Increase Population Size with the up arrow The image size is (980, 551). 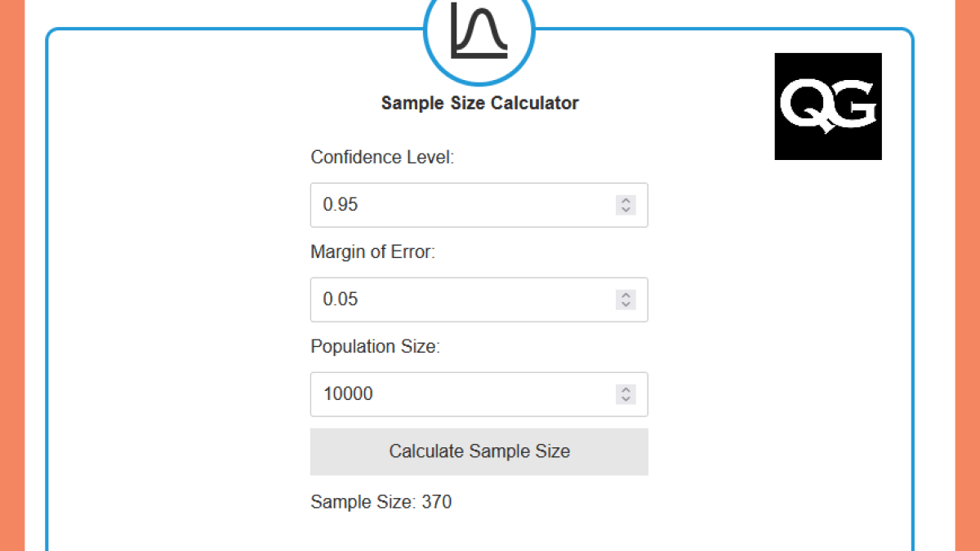[626, 389]
